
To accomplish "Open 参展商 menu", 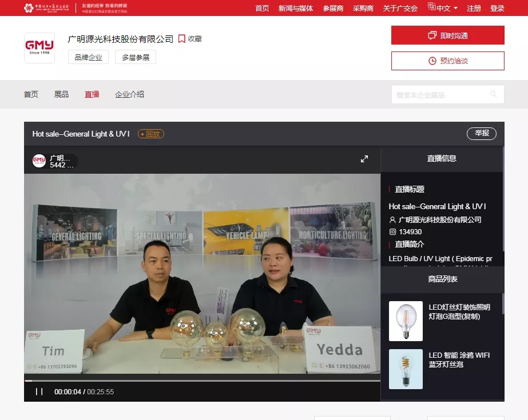I will point(333,8).
